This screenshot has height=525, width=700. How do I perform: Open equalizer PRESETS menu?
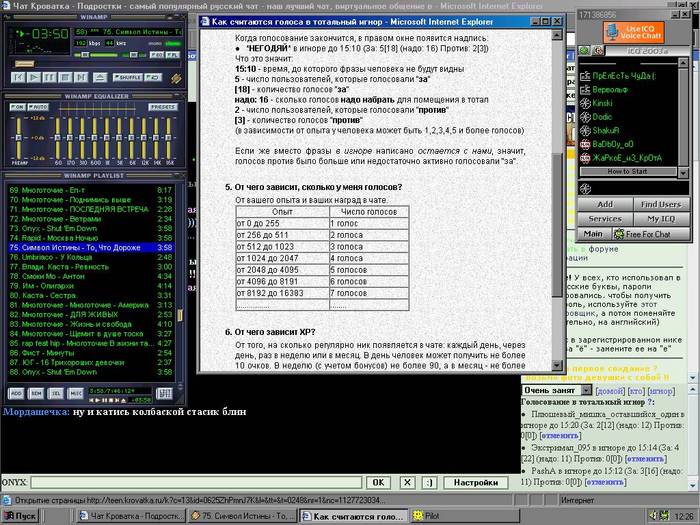click(163, 107)
